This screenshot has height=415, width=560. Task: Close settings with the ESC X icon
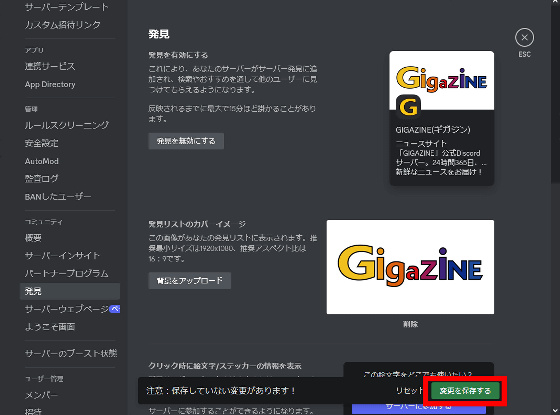524,38
